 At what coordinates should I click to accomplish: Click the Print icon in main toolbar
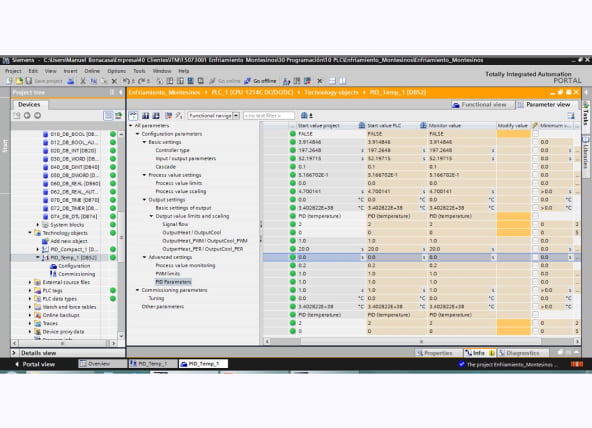71,81
